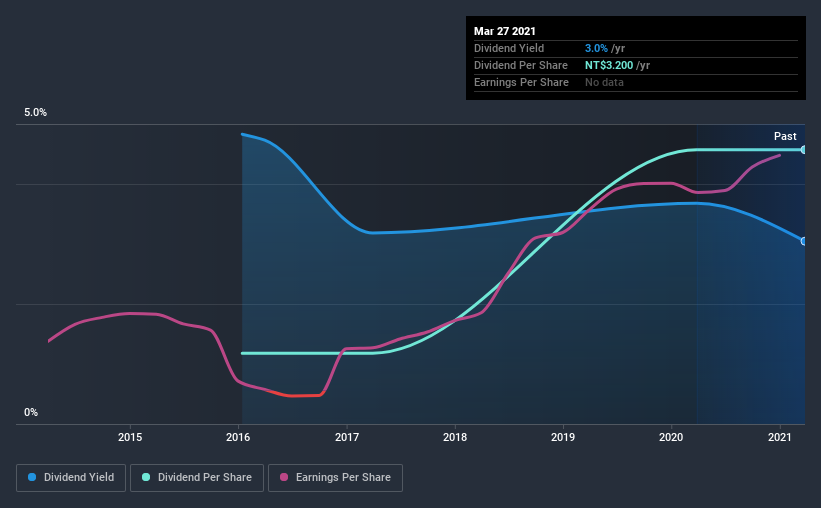
Task: Toggle the Earnings Per Share legend button
Action: tap(335, 478)
